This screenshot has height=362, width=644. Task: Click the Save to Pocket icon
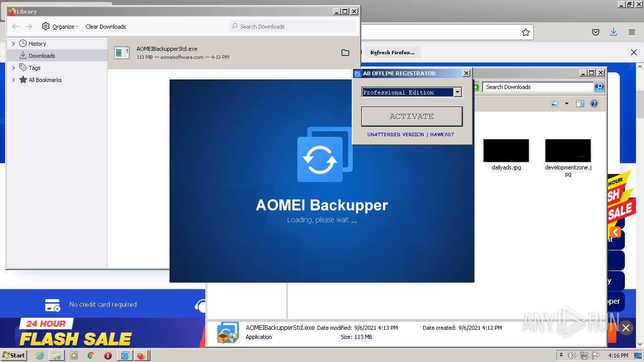coord(596,32)
